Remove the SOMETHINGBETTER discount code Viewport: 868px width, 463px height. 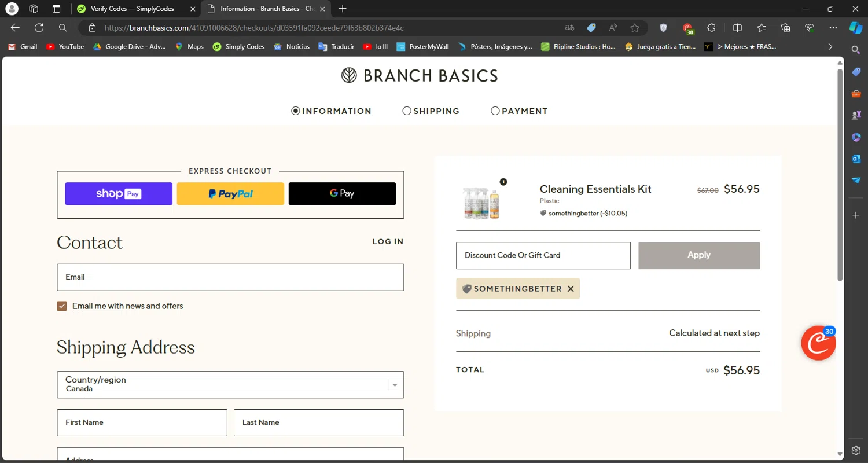click(x=571, y=289)
